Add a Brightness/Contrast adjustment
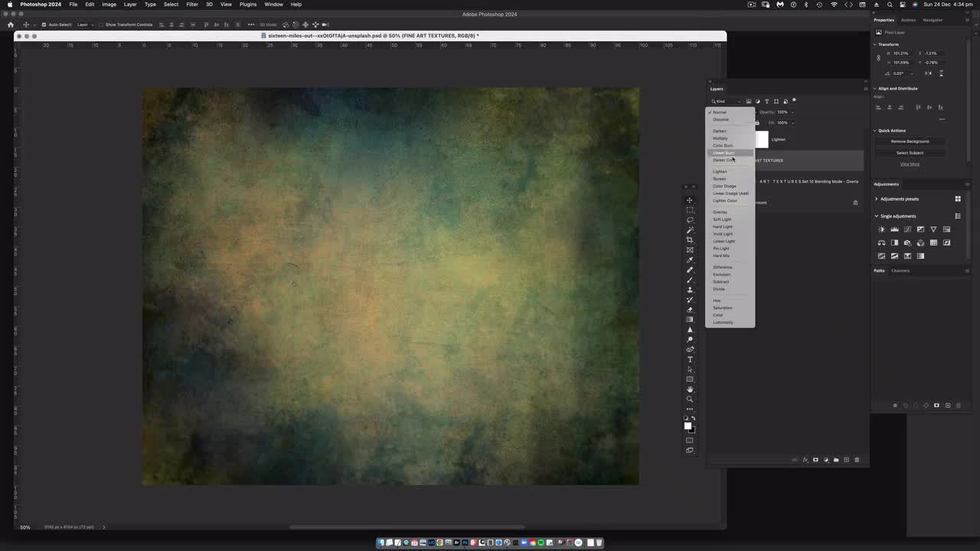The width and height of the screenshot is (980, 551). [881, 229]
